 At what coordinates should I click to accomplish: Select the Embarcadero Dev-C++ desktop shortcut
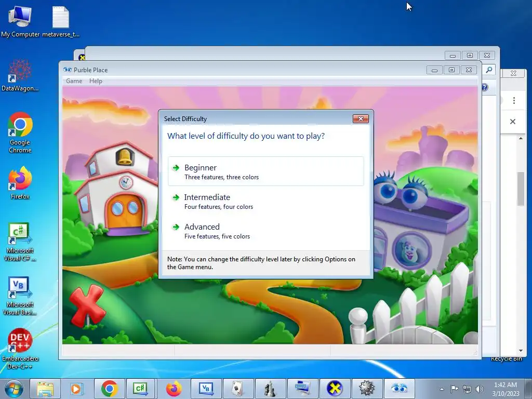click(20, 349)
